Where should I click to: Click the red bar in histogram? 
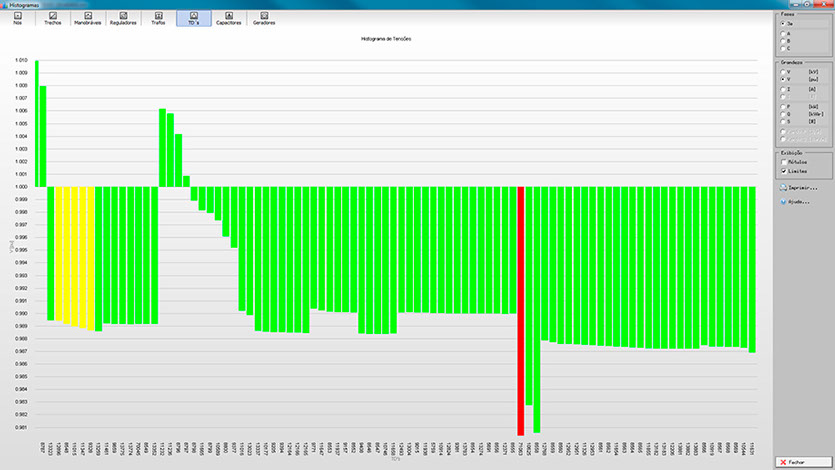click(520, 310)
